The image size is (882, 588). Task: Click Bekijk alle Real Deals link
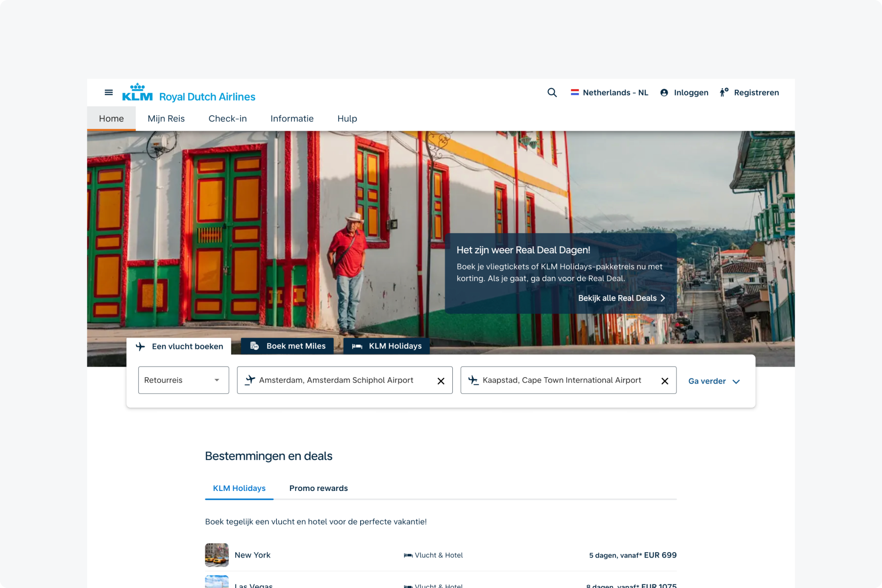(x=621, y=298)
